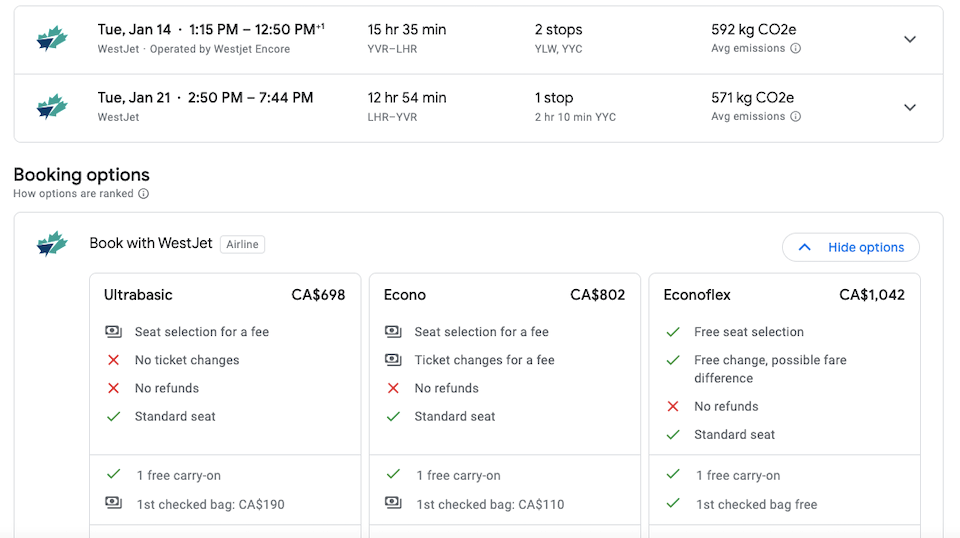Image resolution: width=960 pixels, height=538 pixels.
Task: Click Ultrabasic free carry-on checkmark
Action: coord(113,474)
